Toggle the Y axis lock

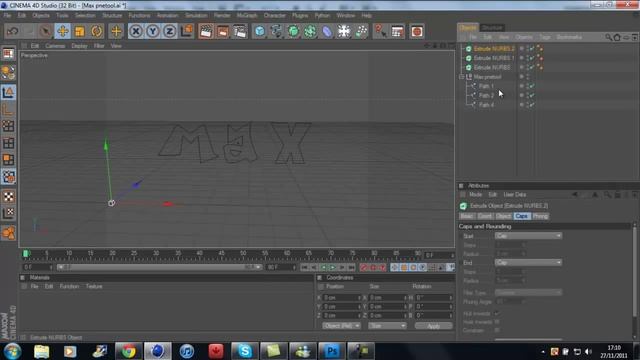(153, 31)
